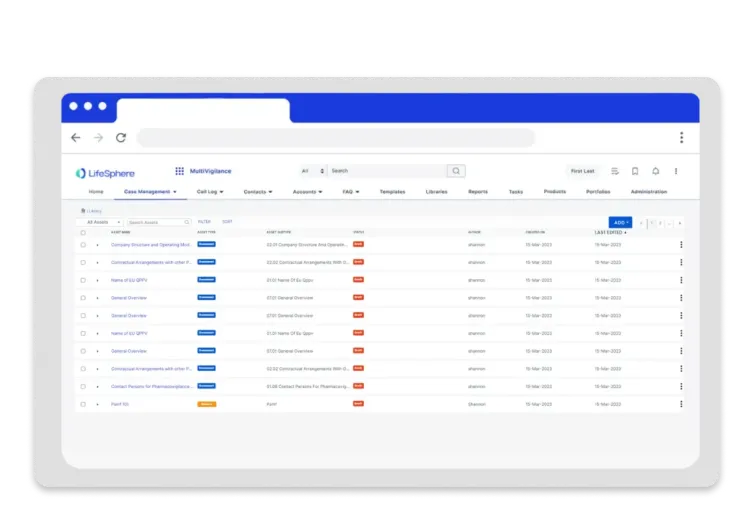Check the box for the orange-badge asset row
The width and height of the screenshot is (744, 532).
tap(83, 404)
